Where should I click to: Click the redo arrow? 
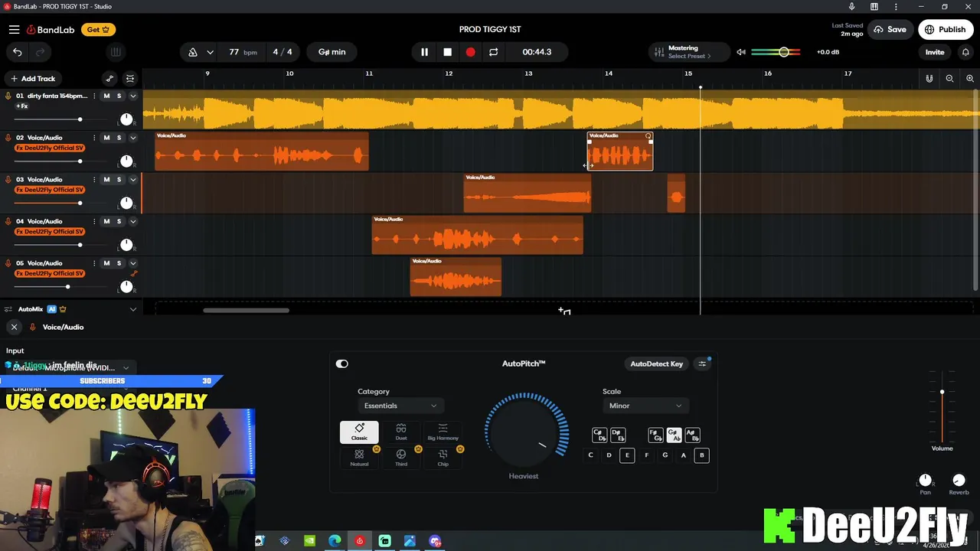coord(40,52)
